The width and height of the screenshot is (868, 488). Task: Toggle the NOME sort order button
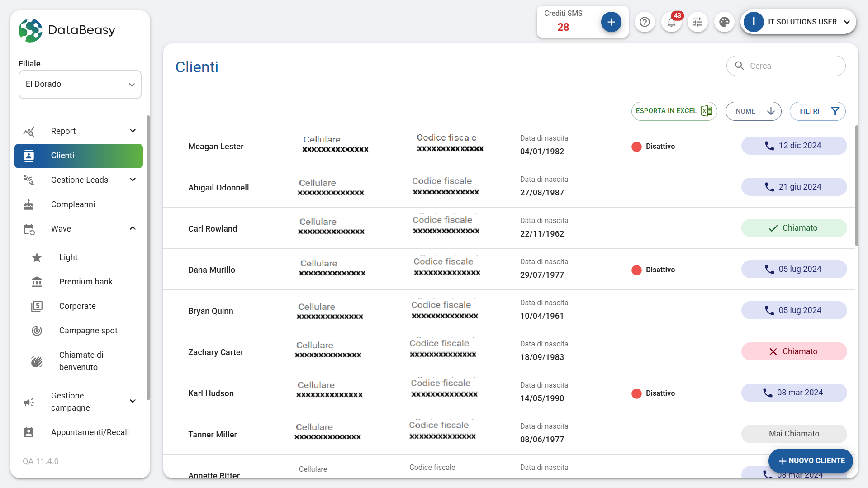pos(753,111)
